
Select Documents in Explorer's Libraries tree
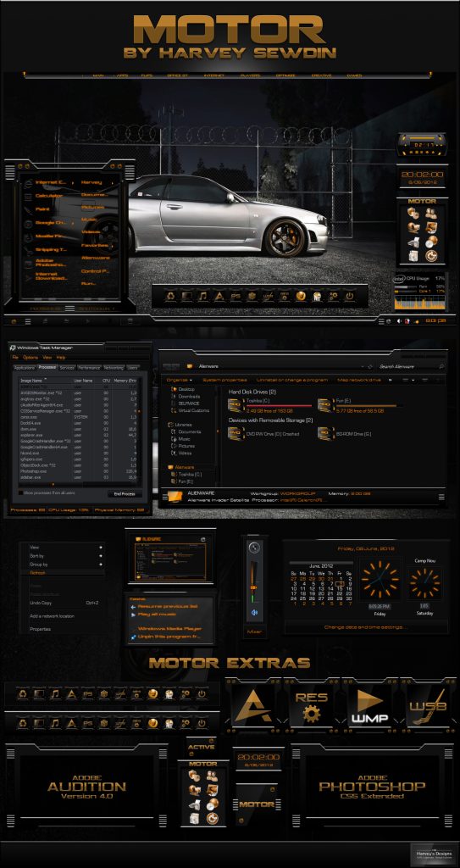click(x=189, y=431)
